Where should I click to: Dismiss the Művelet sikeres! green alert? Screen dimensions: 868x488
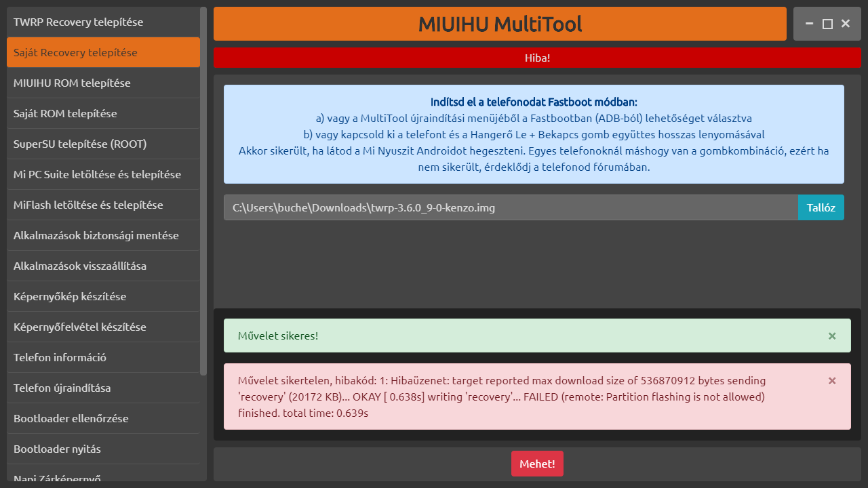pyautogui.click(x=832, y=335)
